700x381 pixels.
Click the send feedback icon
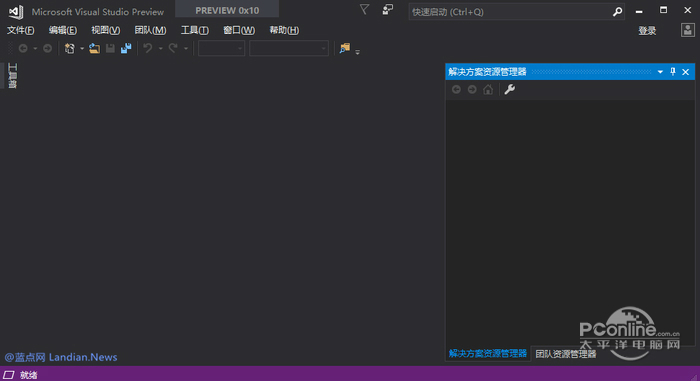[388, 9]
